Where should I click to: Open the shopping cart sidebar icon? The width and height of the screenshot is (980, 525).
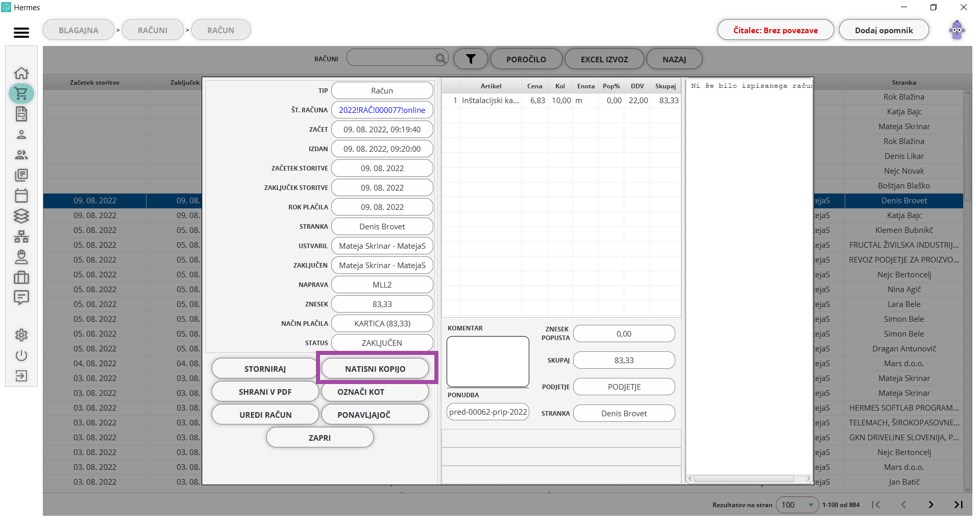pyautogui.click(x=21, y=93)
